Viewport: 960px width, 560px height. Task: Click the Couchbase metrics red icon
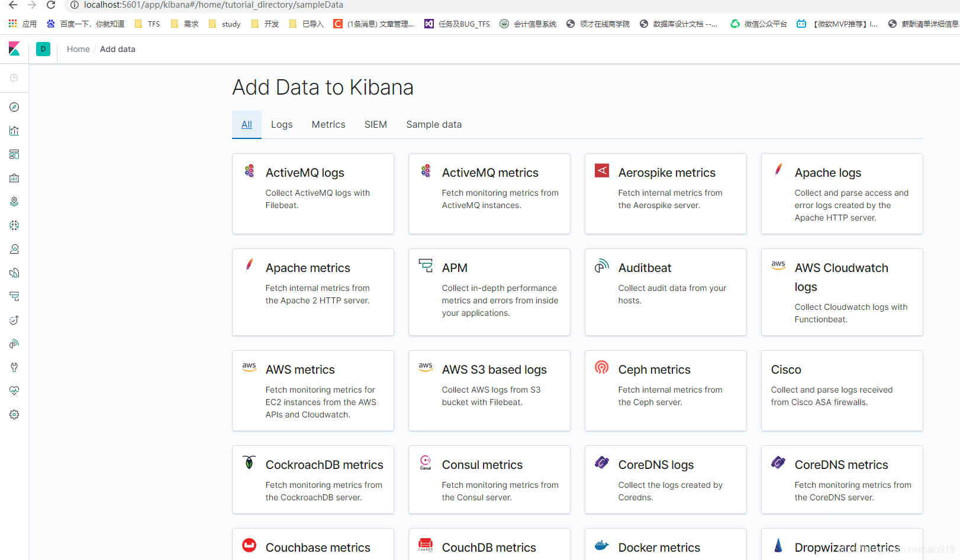(x=249, y=545)
